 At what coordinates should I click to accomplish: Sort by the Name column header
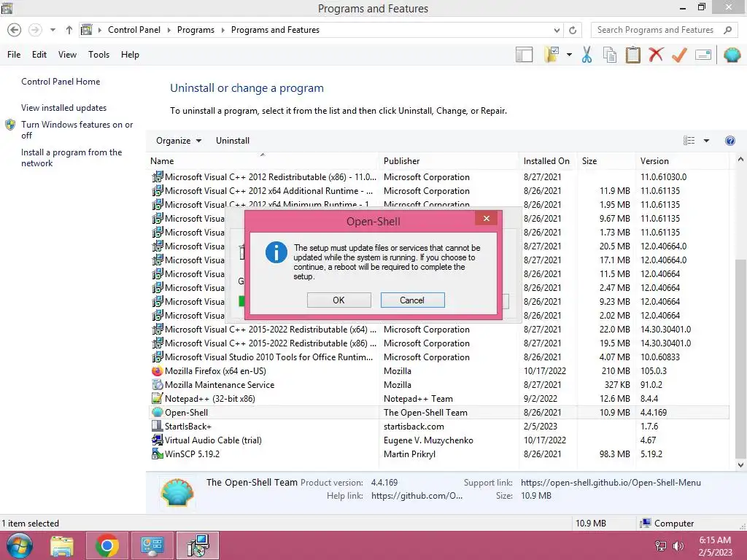coord(263,161)
